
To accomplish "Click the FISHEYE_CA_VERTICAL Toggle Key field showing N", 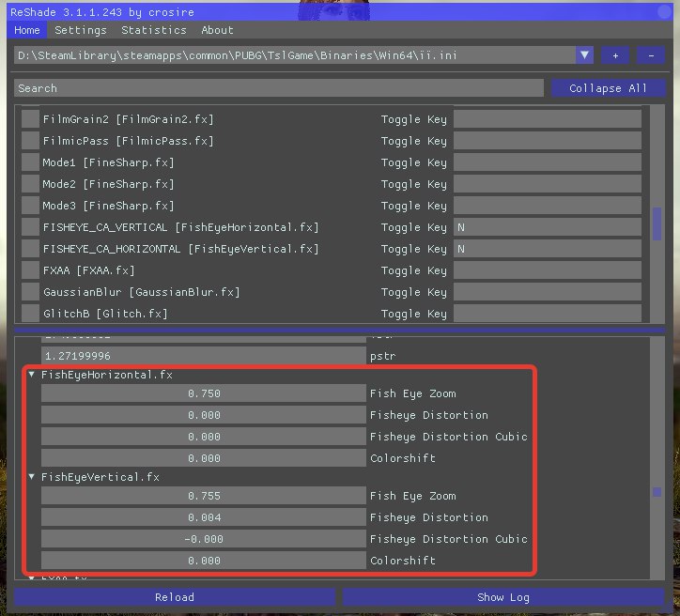I will [548, 226].
